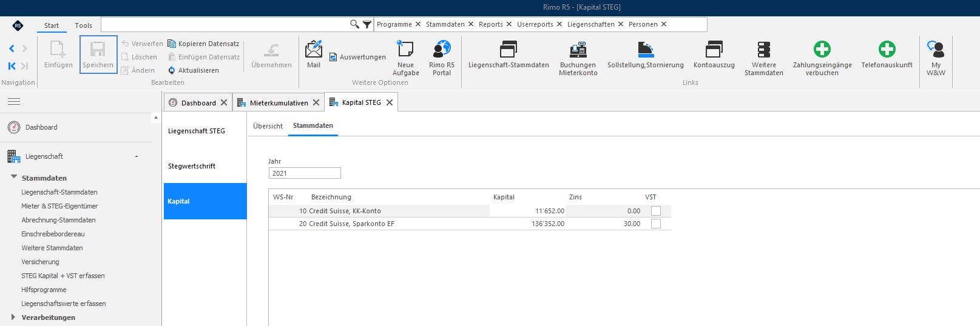Image resolution: width=980 pixels, height=326 pixels.
Task: Navigate forward with right arrow
Action: [25, 48]
